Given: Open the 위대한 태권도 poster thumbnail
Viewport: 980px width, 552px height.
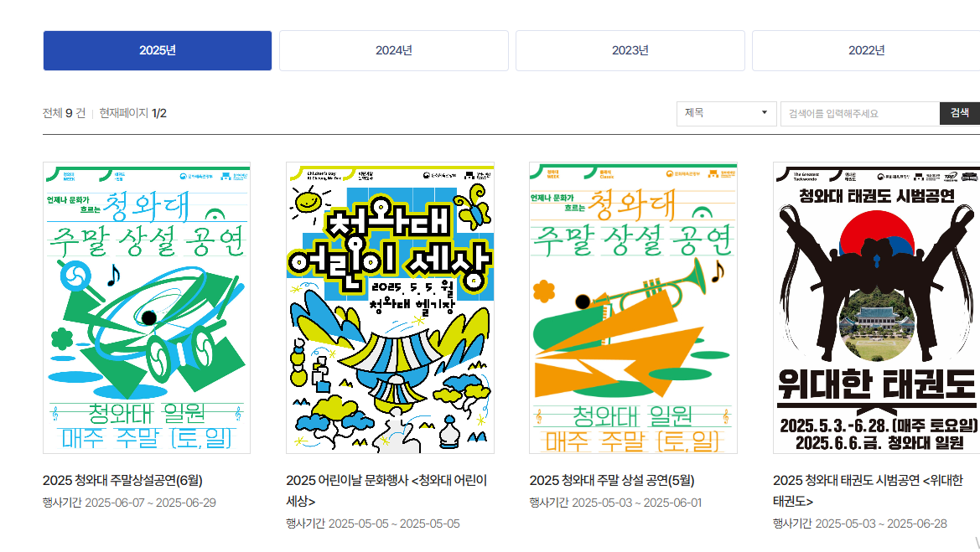Looking at the screenshot, I should click(876, 308).
